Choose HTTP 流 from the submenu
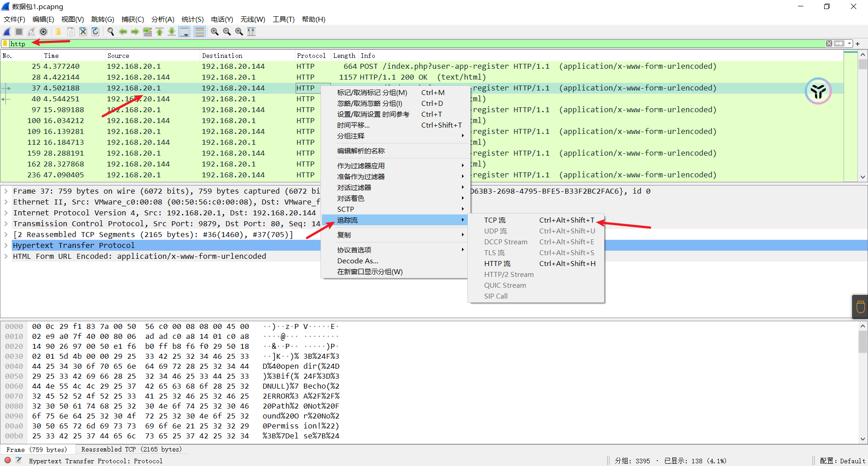This screenshot has width=868, height=466. point(497,264)
